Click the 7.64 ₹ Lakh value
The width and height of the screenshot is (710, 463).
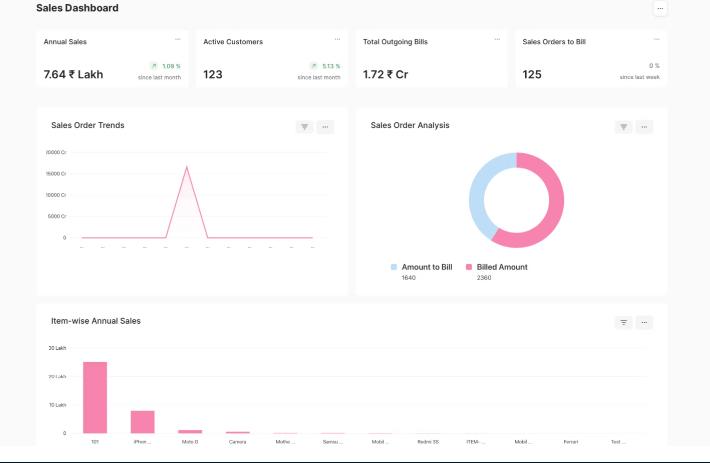pyautogui.click(x=73, y=74)
